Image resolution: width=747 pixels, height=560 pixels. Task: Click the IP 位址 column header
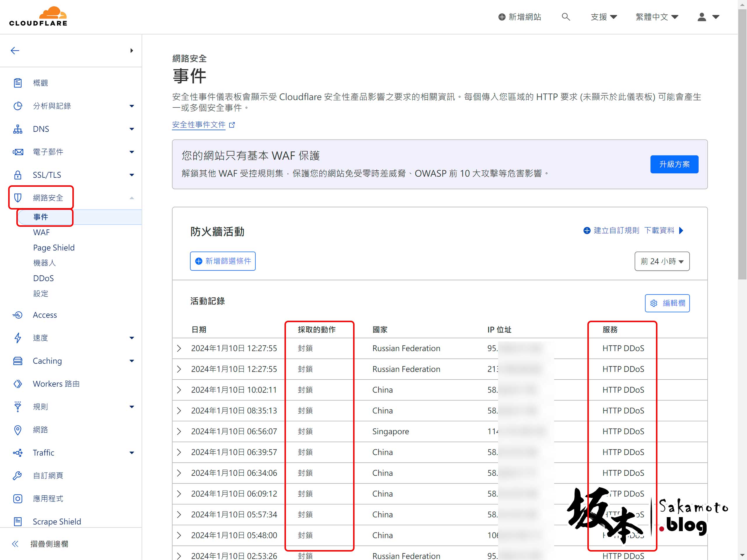pos(499,330)
